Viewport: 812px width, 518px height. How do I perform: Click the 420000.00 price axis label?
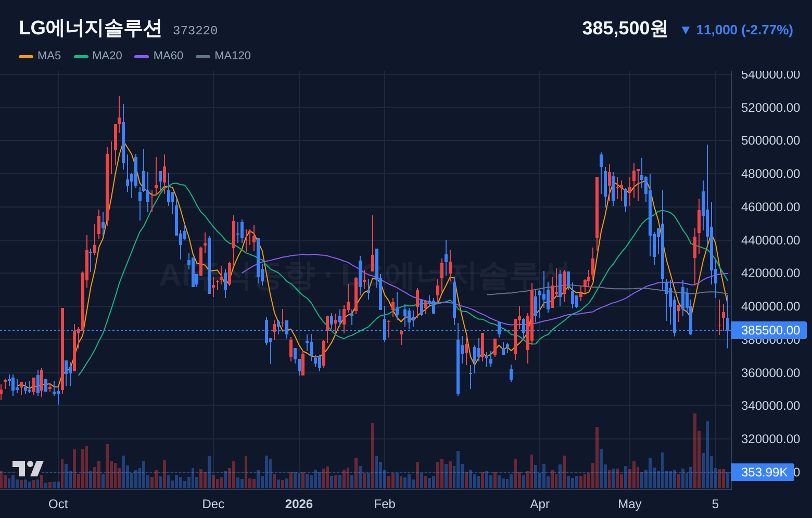(770, 273)
